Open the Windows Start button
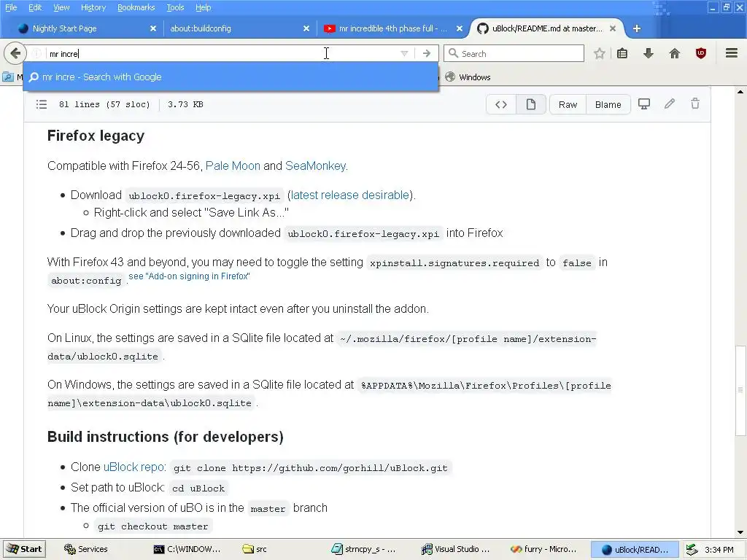Screen dimensions: 747x560 click(24, 549)
